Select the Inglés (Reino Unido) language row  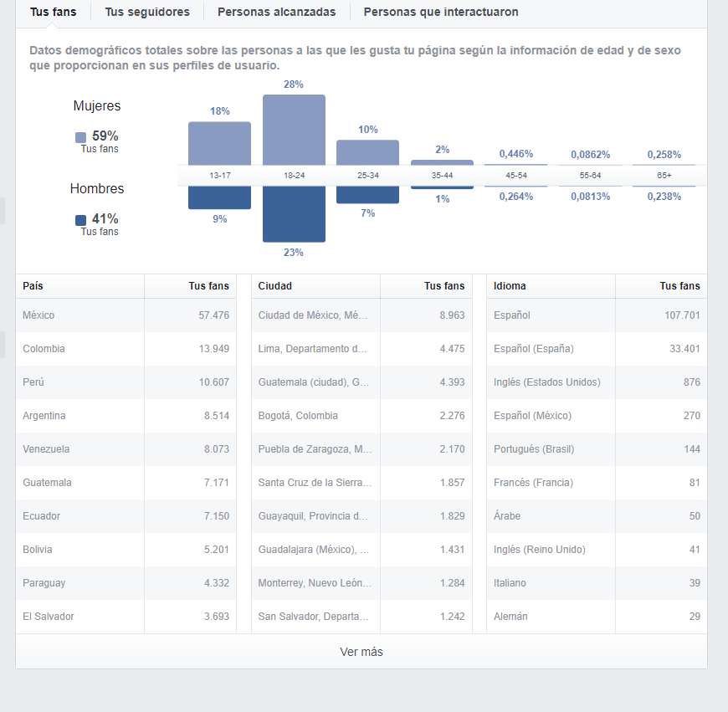[597, 549]
